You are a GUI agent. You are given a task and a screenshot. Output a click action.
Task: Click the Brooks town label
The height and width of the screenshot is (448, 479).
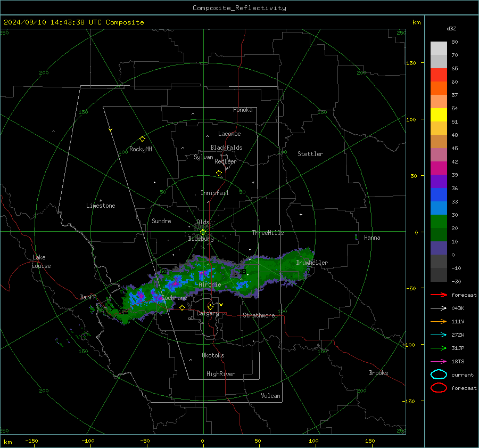[x=378, y=373]
